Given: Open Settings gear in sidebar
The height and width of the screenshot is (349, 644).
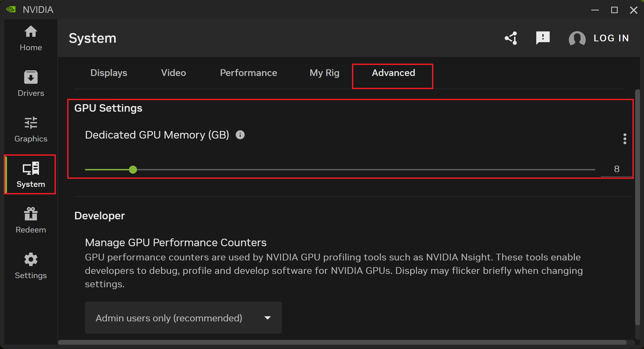Looking at the screenshot, I should click(31, 266).
